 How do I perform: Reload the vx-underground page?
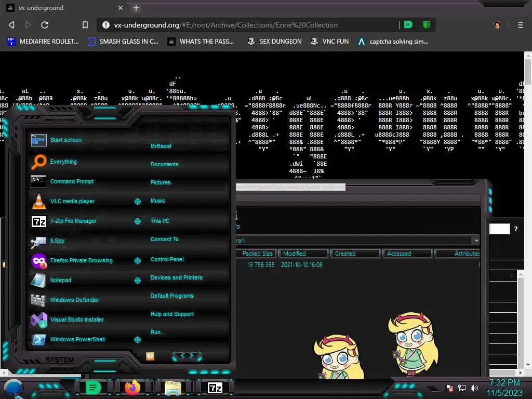coord(45,25)
